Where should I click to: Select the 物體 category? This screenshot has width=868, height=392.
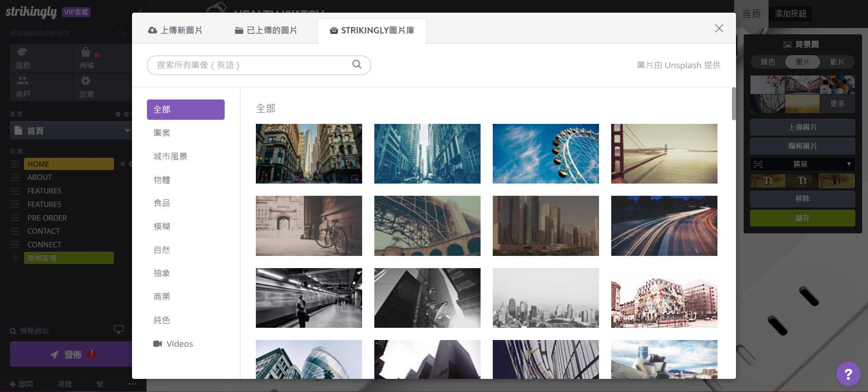point(162,180)
